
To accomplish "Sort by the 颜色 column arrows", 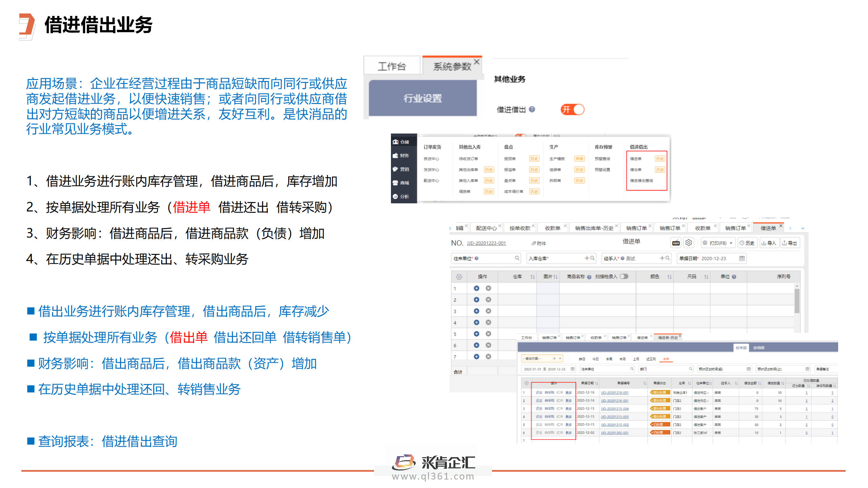I will pyautogui.click(x=669, y=277).
